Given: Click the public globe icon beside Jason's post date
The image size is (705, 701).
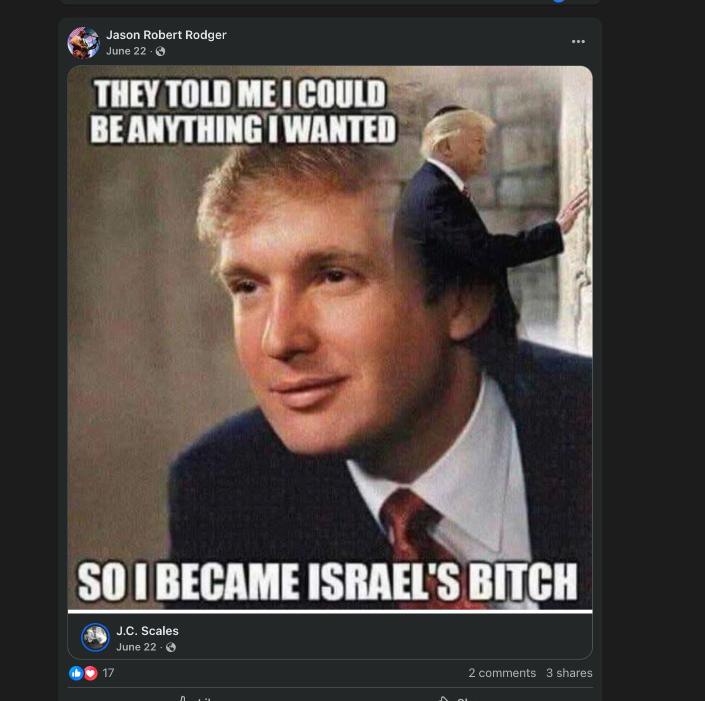Looking at the screenshot, I should (x=160, y=52).
